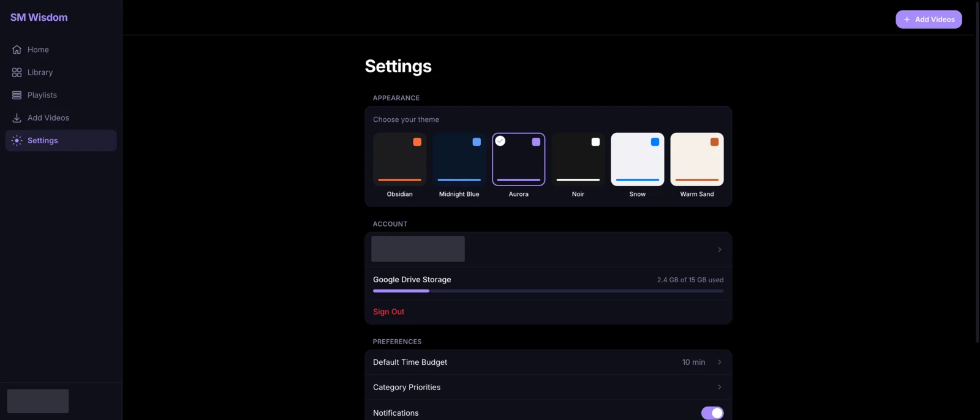Image resolution: width=980 pixels, height=420 pixels.
Task: Open Default Time Budget chevron
Action: point(719,362)
